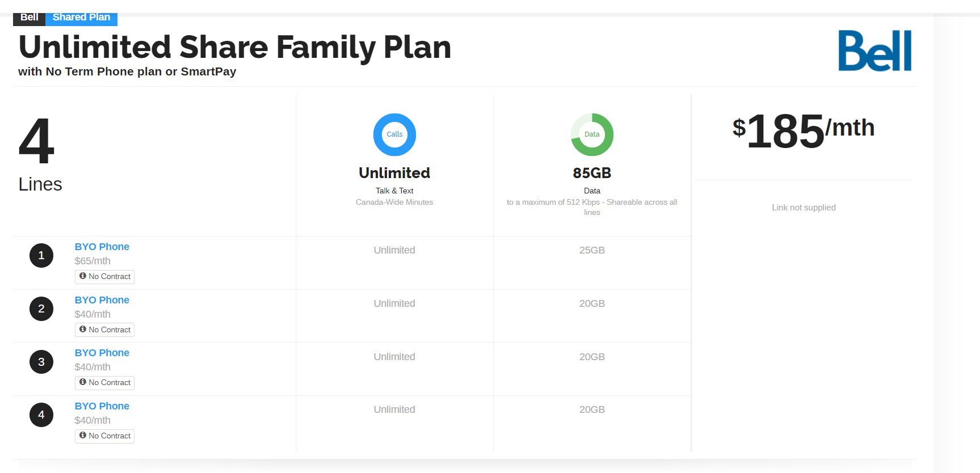Click the Bell tag label
Viewport: 980px width, 473px height.
[x=29, y=18]
